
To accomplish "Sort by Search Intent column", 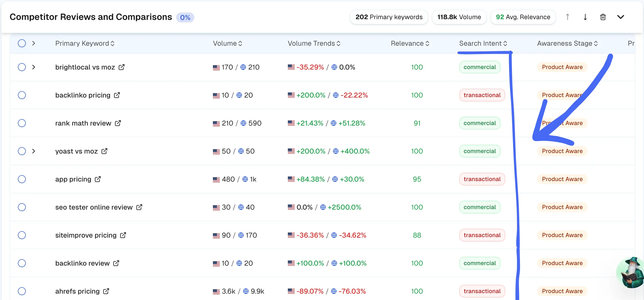I will [483, 43].
